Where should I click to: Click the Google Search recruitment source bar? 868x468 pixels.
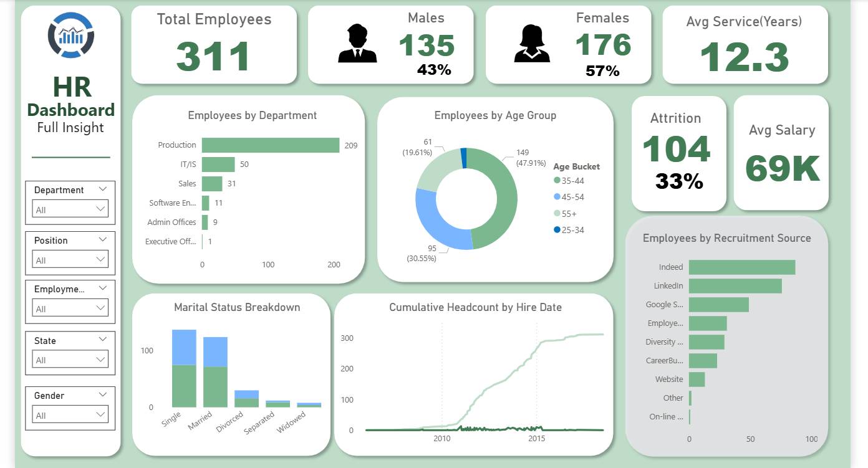click(x=719, y=305)
